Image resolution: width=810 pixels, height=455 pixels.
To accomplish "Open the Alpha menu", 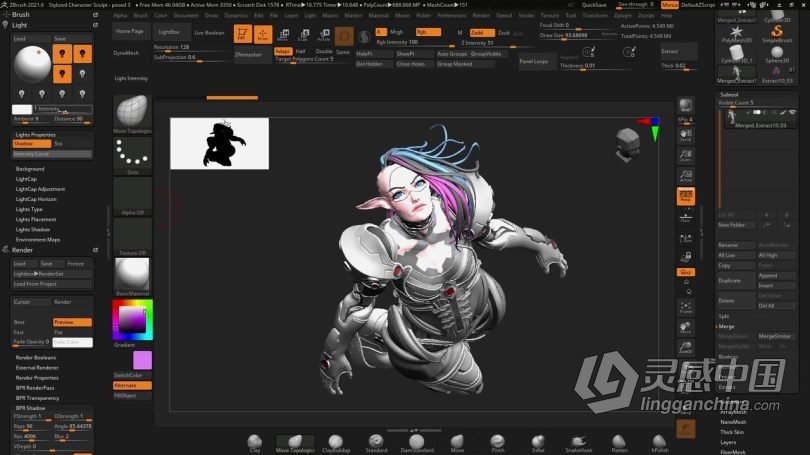I will click(120, 15).
